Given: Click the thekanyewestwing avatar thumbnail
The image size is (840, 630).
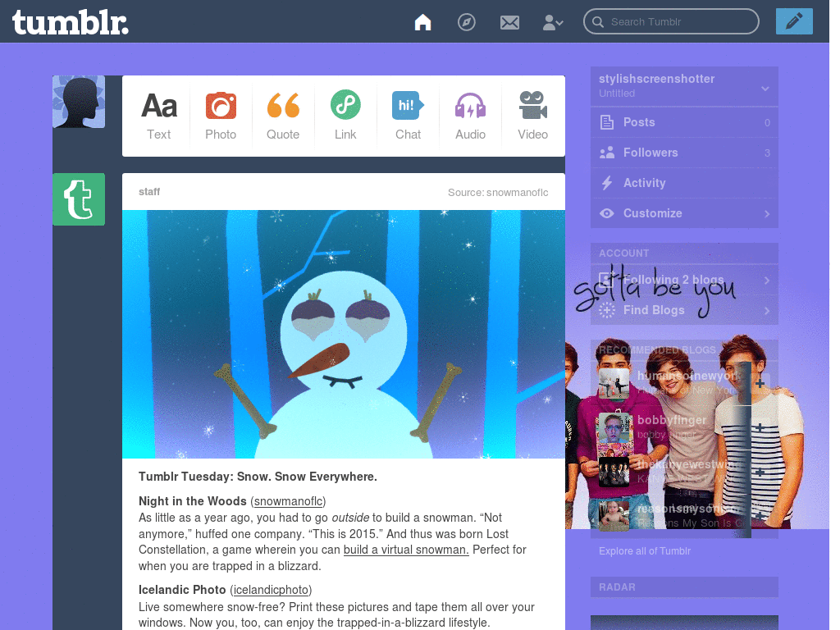Looking at the screenshot, I should point(614,472).
